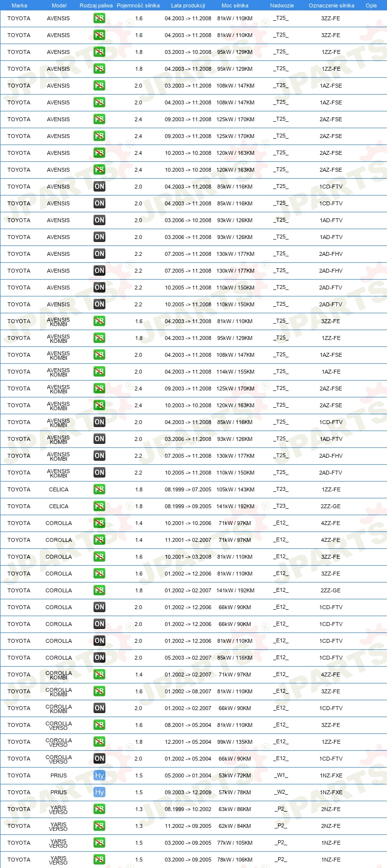The width and height of the screenshot is (387, 868).
Task: Click diesel ON icon for Avensis 1AD-FTV 03.2006 -> 11.2008
Action: point(99,237)
